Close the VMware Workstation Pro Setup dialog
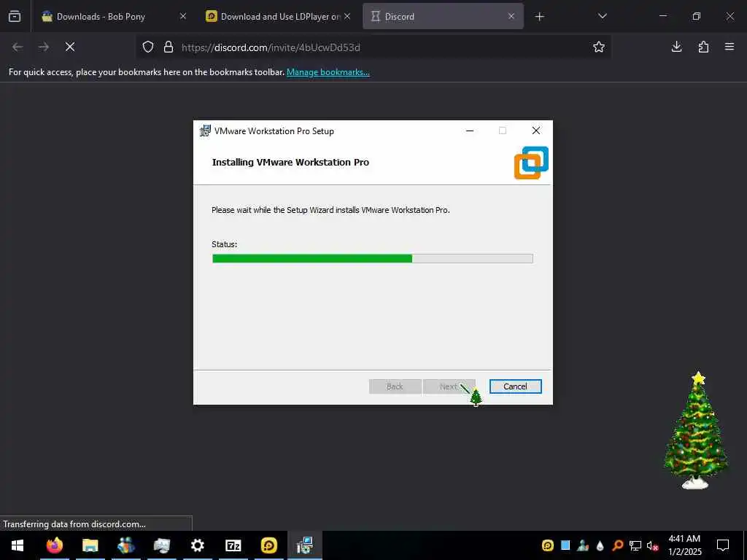This screenshot has width=747, height=560. click(x=536, y=131)
